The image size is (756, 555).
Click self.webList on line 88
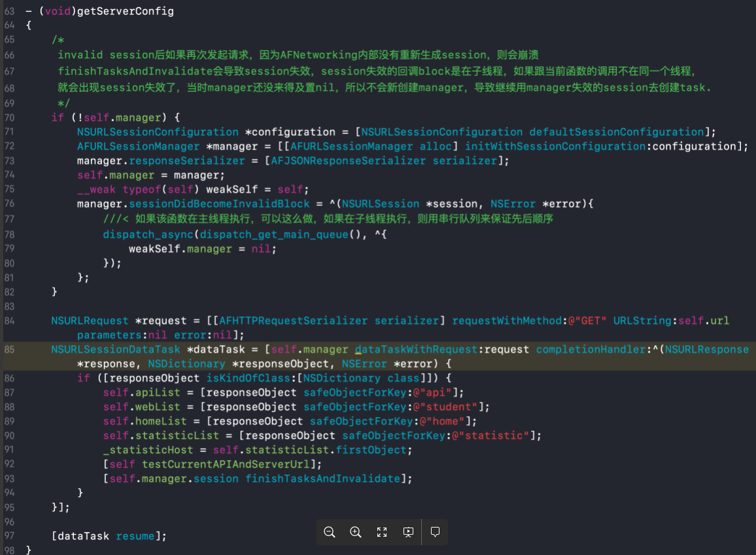tap(141, 407)
